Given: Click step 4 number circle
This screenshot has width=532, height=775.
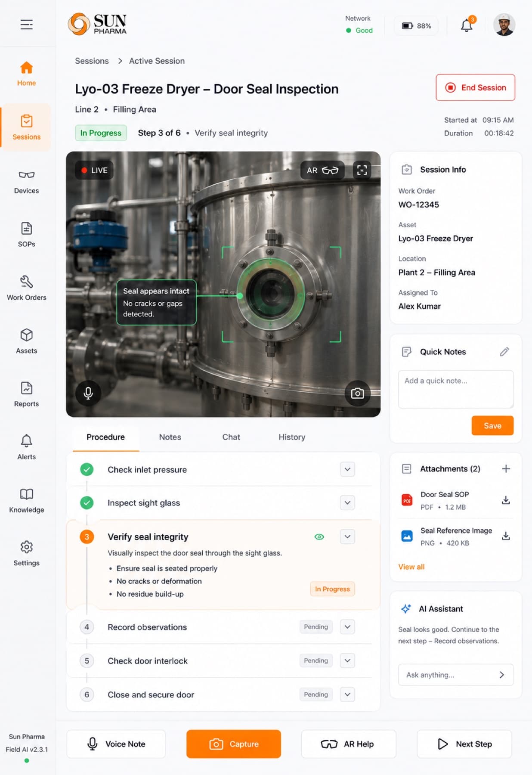Looking at the screenshot, I should (87, 627).
